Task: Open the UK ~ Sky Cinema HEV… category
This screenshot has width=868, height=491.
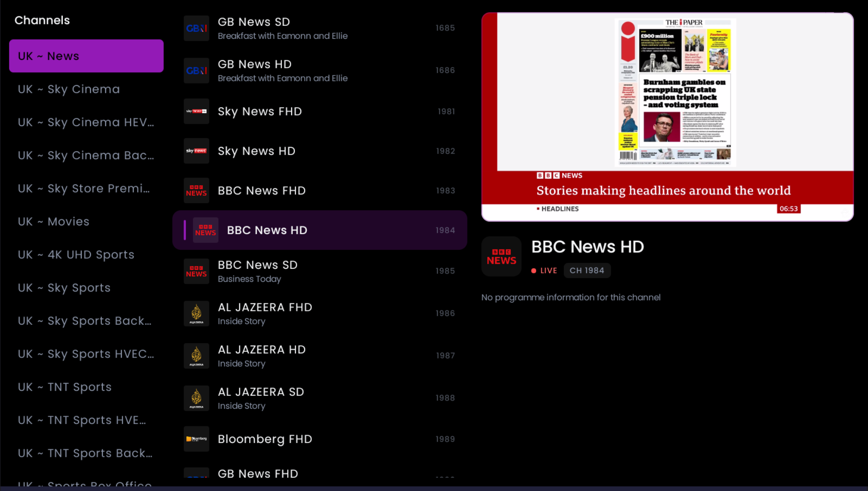Action: click(86, 122)
